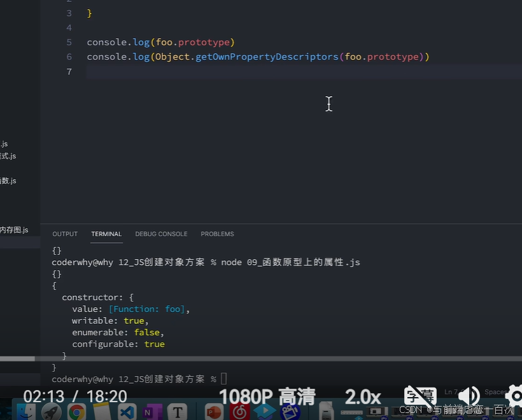Open the file ending in 数.js in the explorer
This screenshot has width=522, height=420.
(x=8, y=181)
